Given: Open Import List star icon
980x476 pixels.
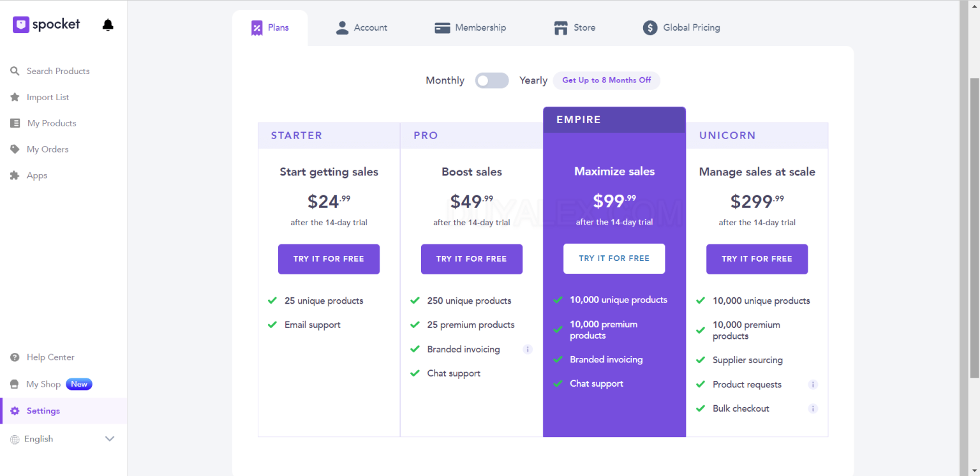Looking at the screenshot, I should coord(15,97).
